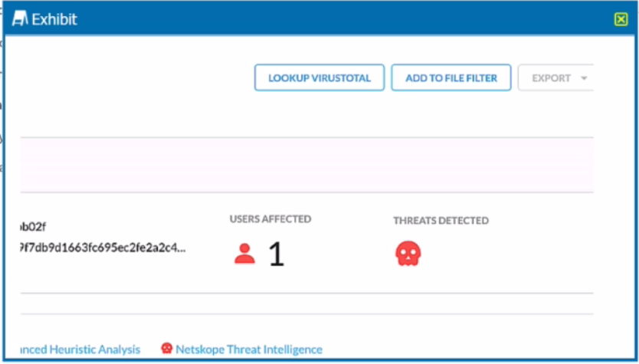Click the empty blue title bar area
The width and height of the screenshot is (639, 364).
(345, 19)
